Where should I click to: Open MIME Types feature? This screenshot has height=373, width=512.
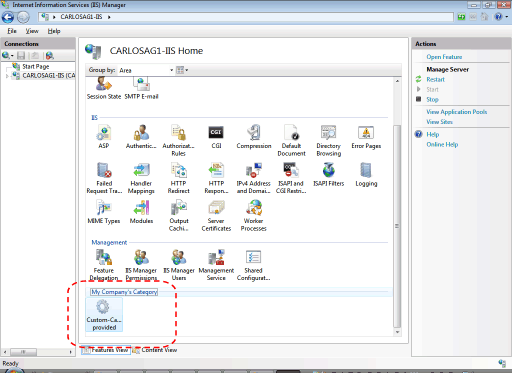104,212
